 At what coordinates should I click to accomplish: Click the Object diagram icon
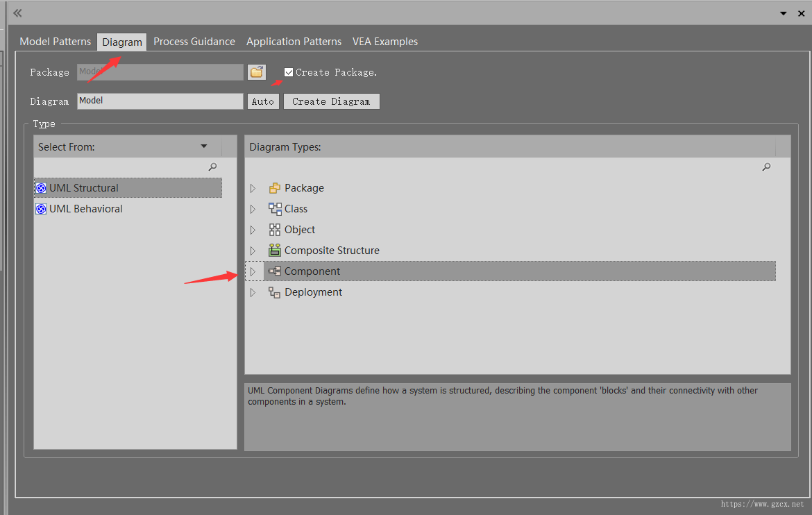point(275,230)
